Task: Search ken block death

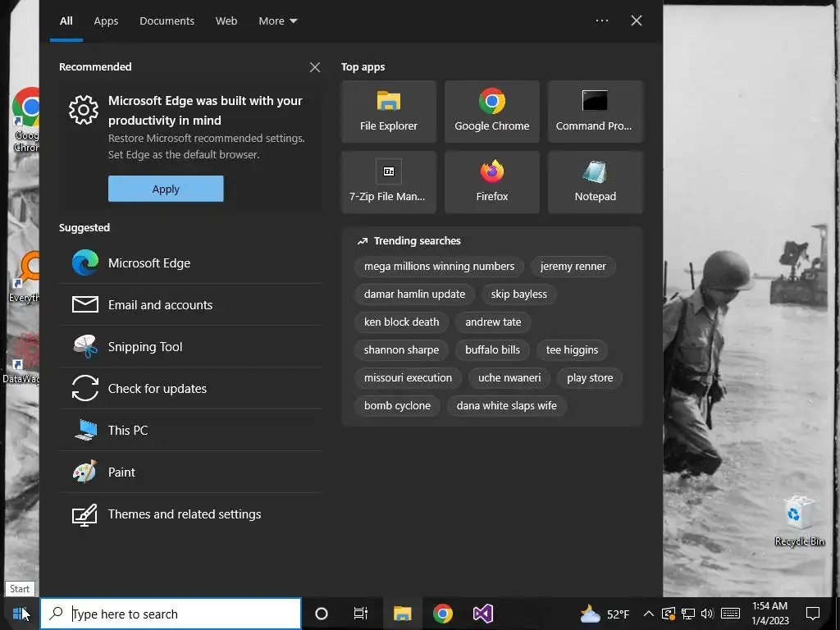Action: pos(401,322)
